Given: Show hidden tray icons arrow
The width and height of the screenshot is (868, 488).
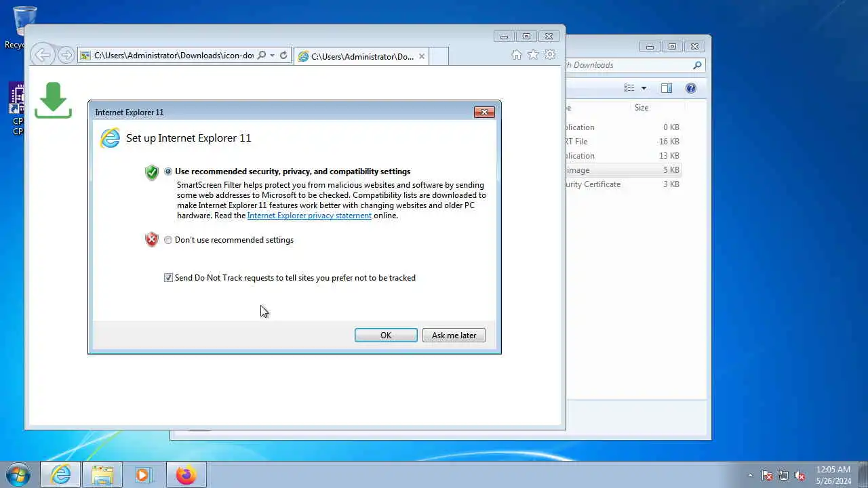Looking at the screenshot, I should pos(750,475).
